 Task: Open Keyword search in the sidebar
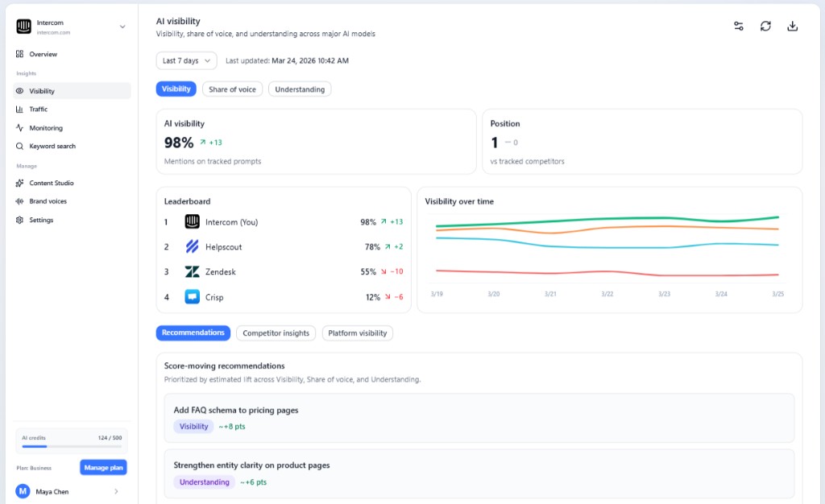pos(72,146)
